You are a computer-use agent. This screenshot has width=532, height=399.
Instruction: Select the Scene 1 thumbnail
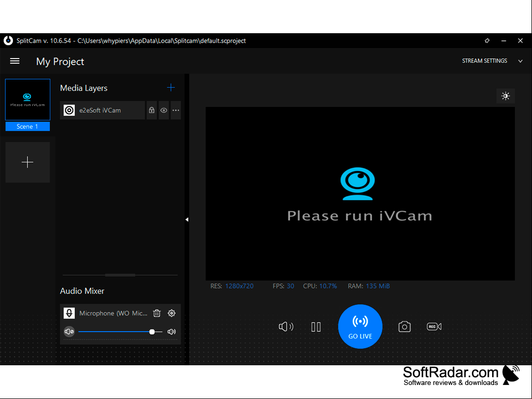[28, 100]
